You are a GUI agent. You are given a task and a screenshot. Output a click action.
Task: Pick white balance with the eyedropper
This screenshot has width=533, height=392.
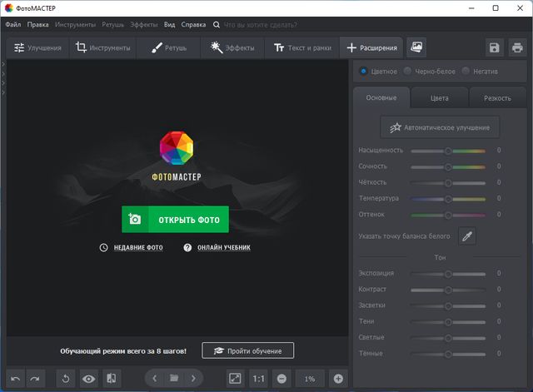tap(467, 237)
